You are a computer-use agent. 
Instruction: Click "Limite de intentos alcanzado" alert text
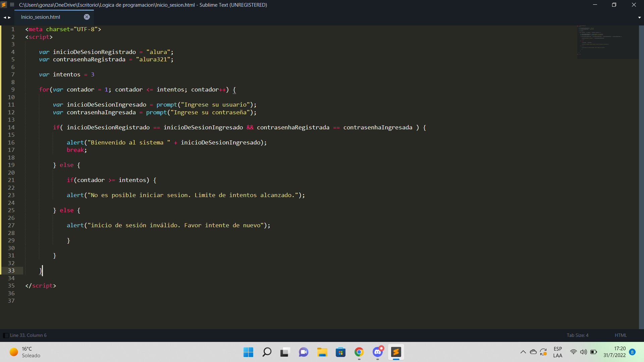pos(245,195)
